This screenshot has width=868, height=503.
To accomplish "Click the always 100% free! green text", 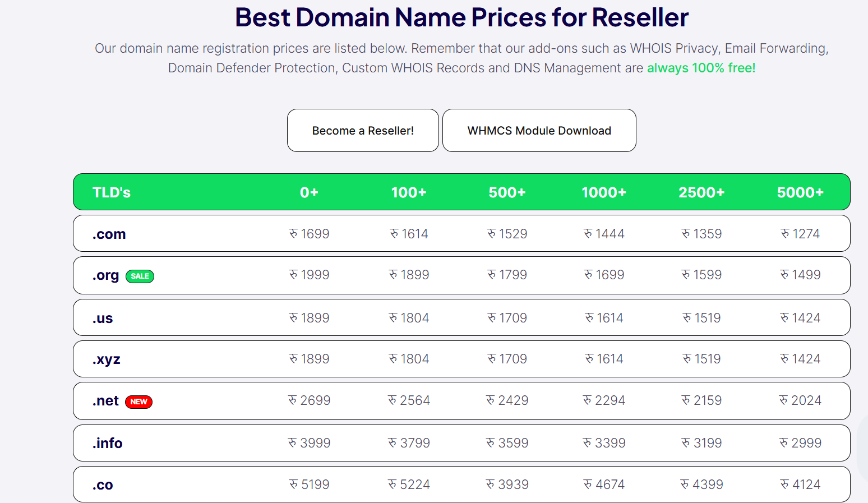I will click(x=701, y=68).
